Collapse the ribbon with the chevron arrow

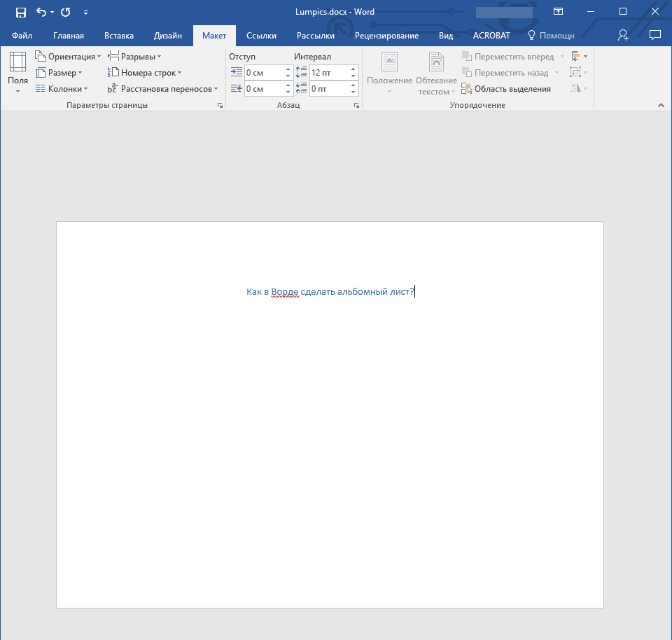tap(660, 105)
